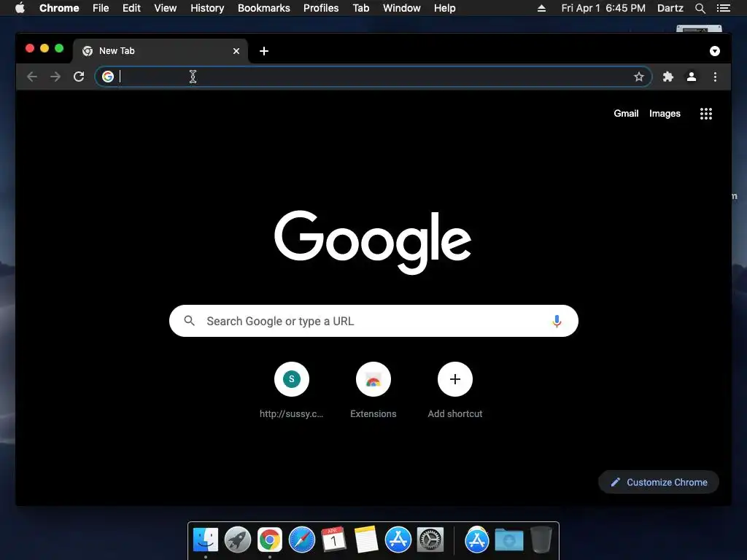Click the date and time in menu bar
The height and width of the screenshot is (560, 747).
tap(603, 8)
